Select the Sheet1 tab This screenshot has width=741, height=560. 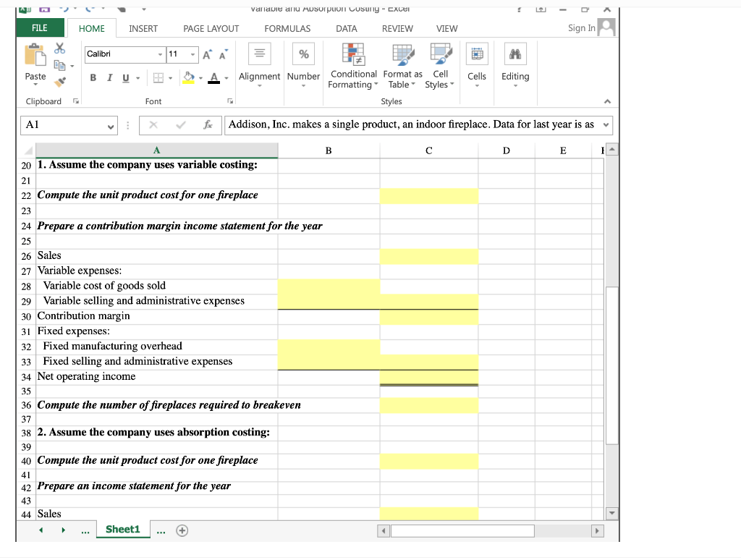pyautogui.click(x=123, y=530)
